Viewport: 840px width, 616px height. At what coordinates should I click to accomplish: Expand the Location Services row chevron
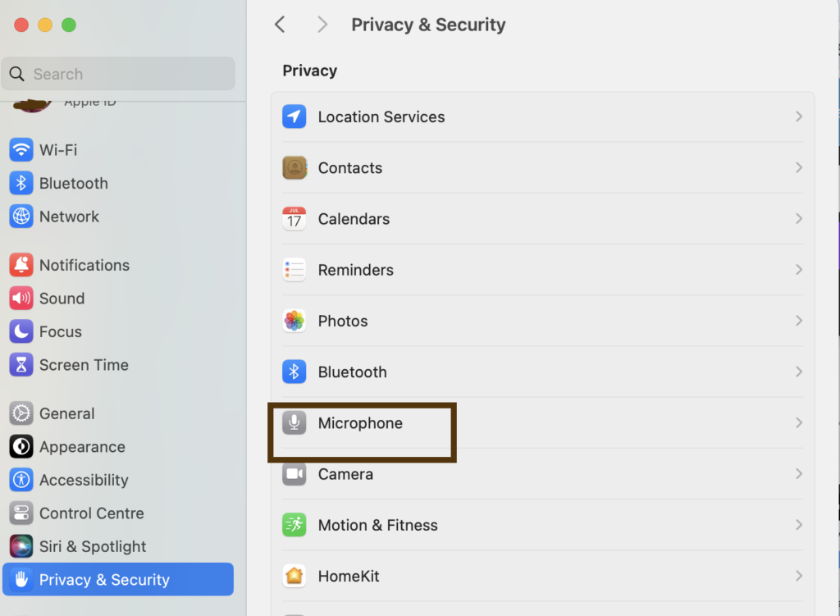pos(798,116)
